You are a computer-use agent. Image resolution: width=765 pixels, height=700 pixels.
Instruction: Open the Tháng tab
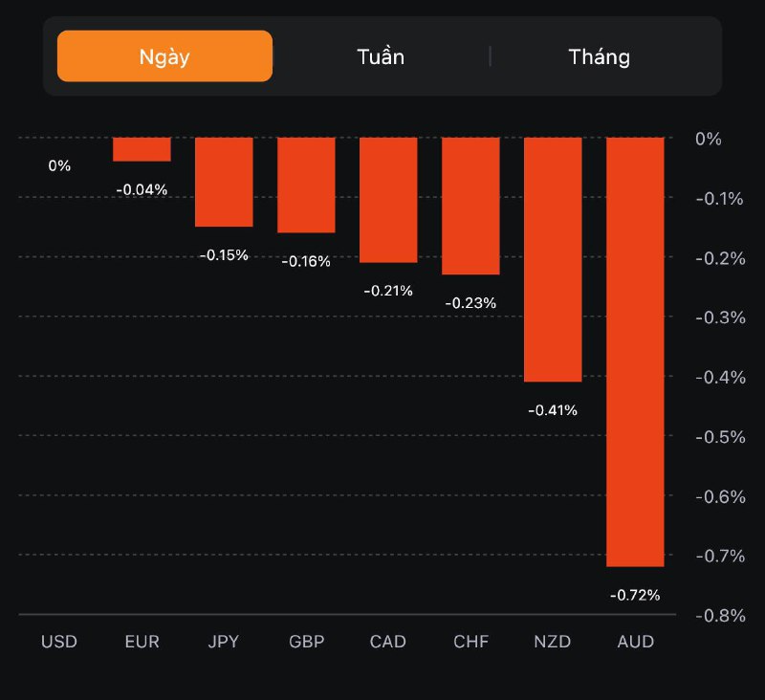(x=600, y=56)
